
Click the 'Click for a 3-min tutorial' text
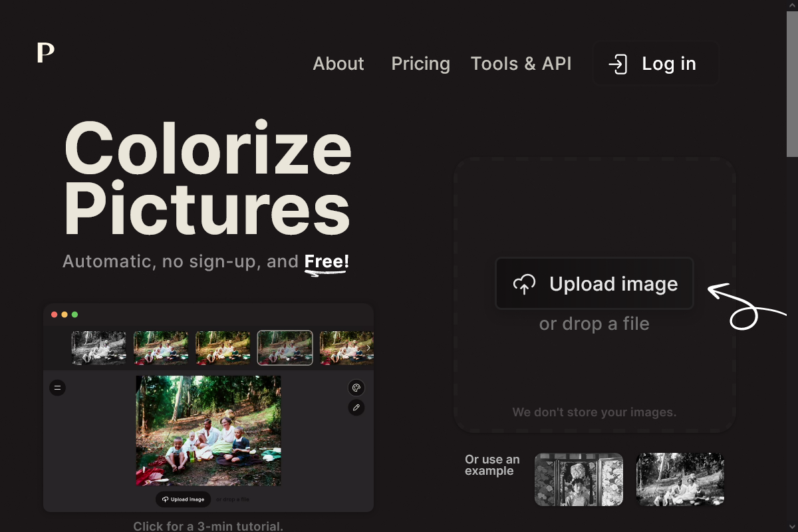coord(208,526)
